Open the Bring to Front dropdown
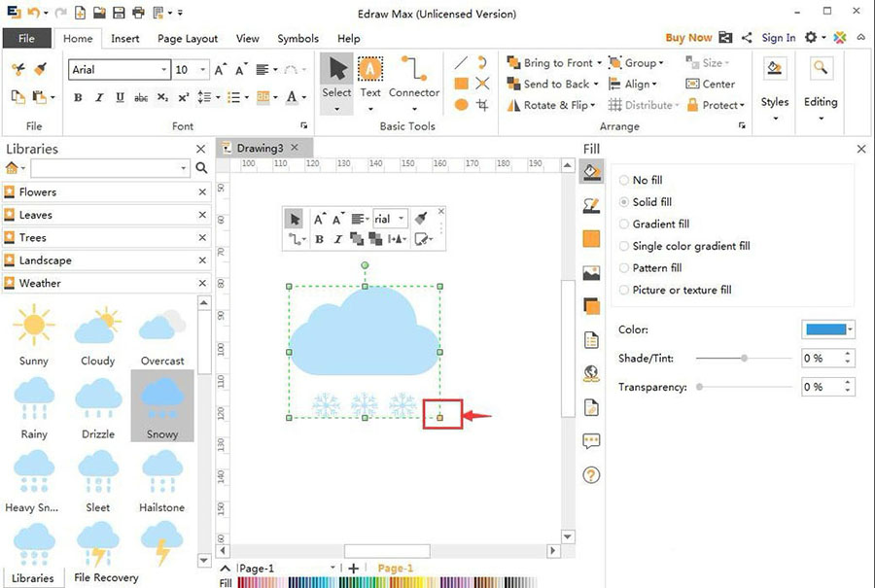875x588 pixels. point(599,63)
